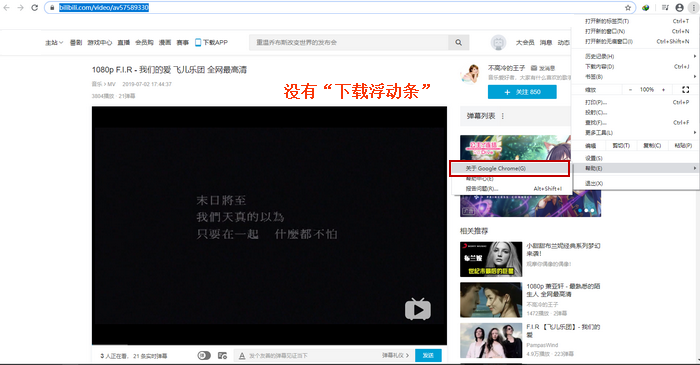
Task: Open the bilibili user avatar icon
Action: [498, 43]
